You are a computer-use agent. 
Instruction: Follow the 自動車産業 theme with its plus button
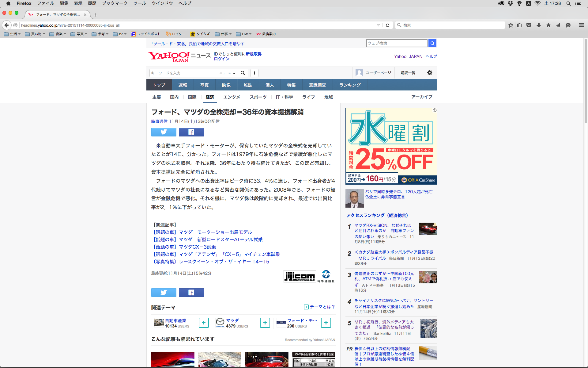[204, 323]
